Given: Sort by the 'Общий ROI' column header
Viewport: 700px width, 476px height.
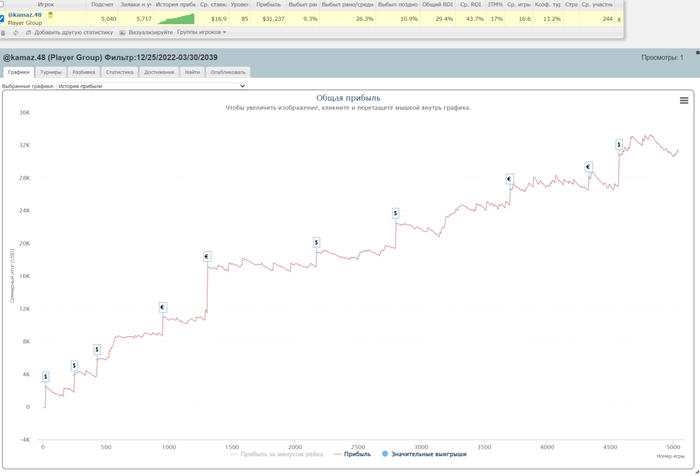Looking at the screenshot, I should (x=438, y=4).
